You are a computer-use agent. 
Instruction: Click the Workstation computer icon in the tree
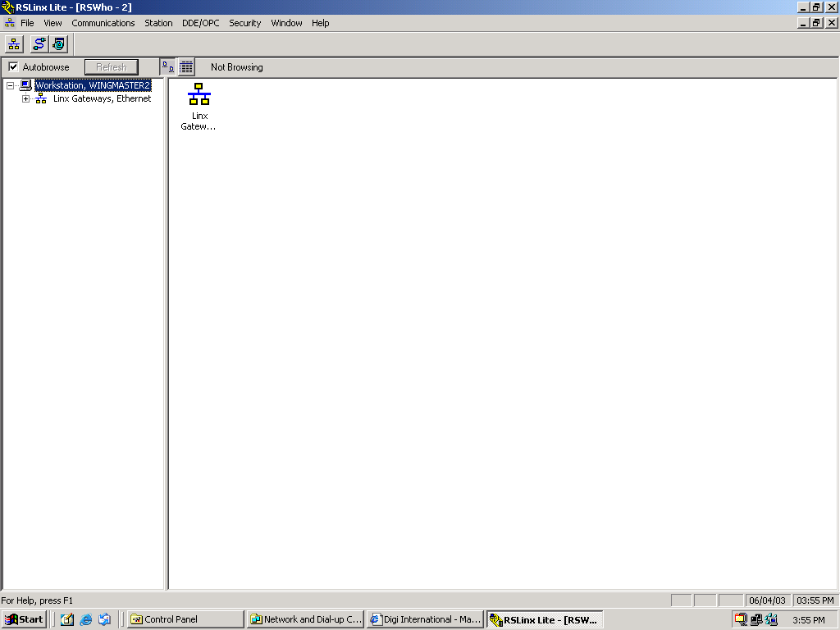pos(25,85)
